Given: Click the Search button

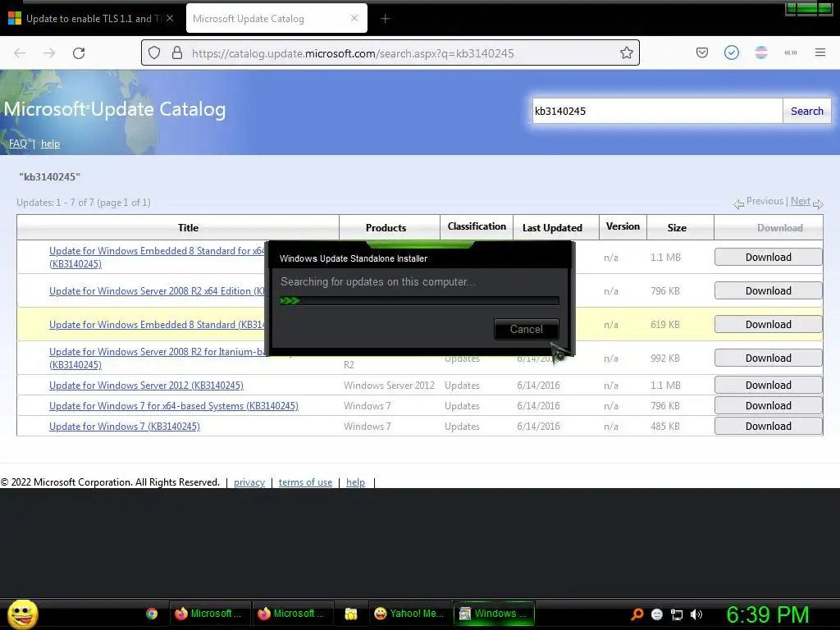Looking at the screenshot, I should pyautogui.click(x=807, y=111).
